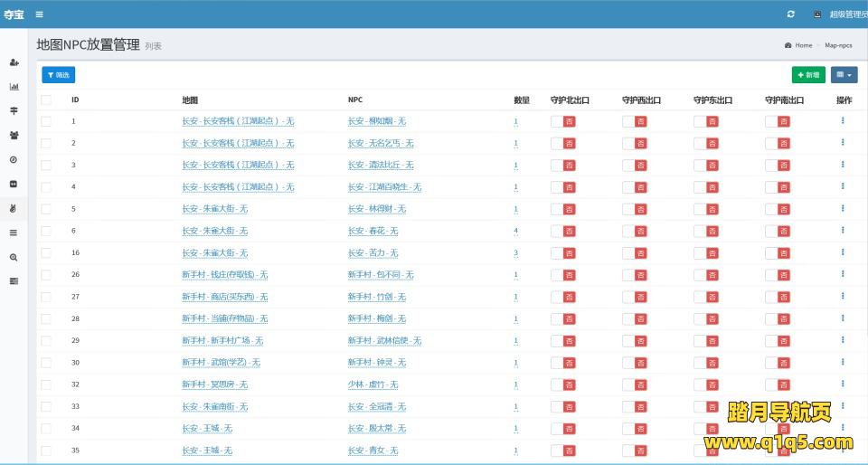Screen dimensions: 868x465
Task: Open the 长安-春花-无 NPC link
Action: (x=373, y=232)
